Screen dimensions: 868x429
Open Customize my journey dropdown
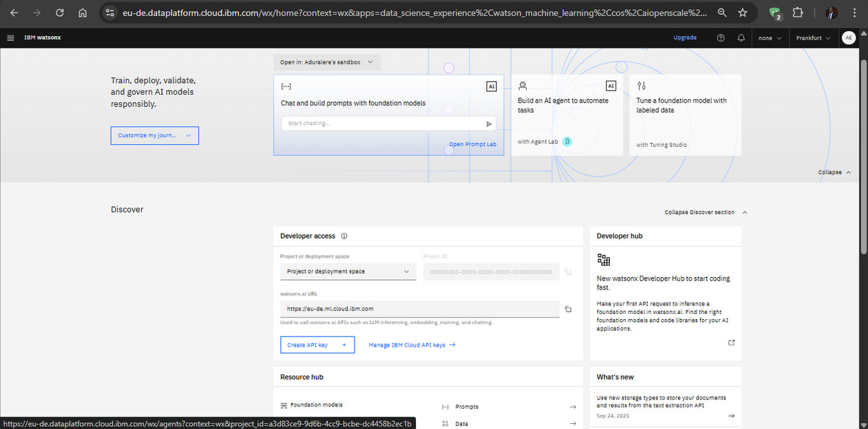154,135
